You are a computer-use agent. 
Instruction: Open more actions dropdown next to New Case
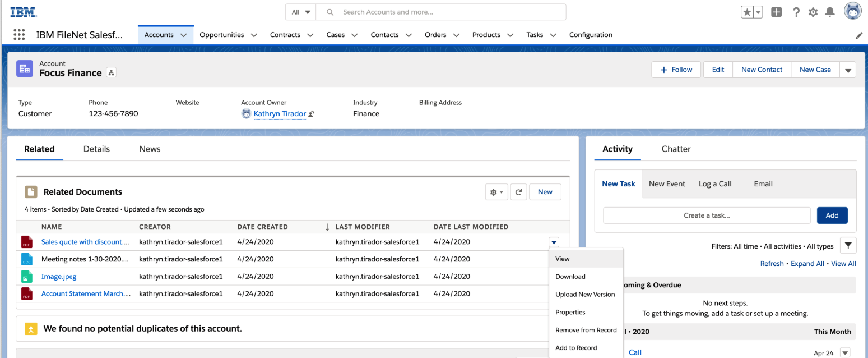[x=848, y=70]
